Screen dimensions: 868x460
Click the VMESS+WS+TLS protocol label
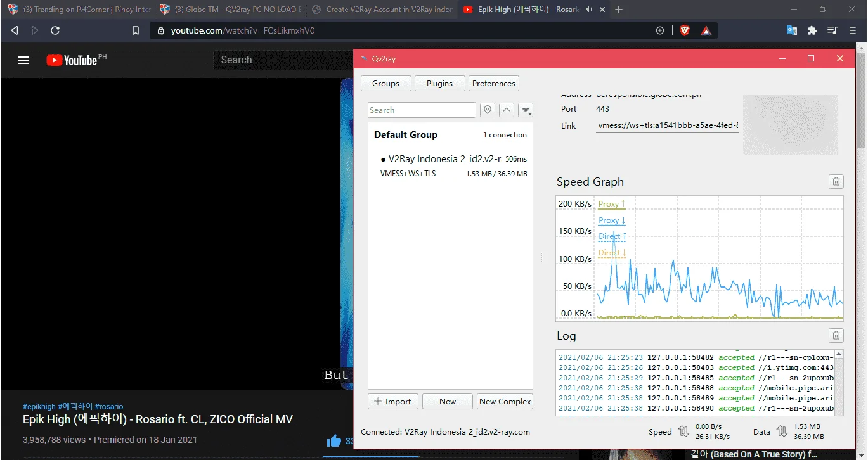(x=408, y=174)
